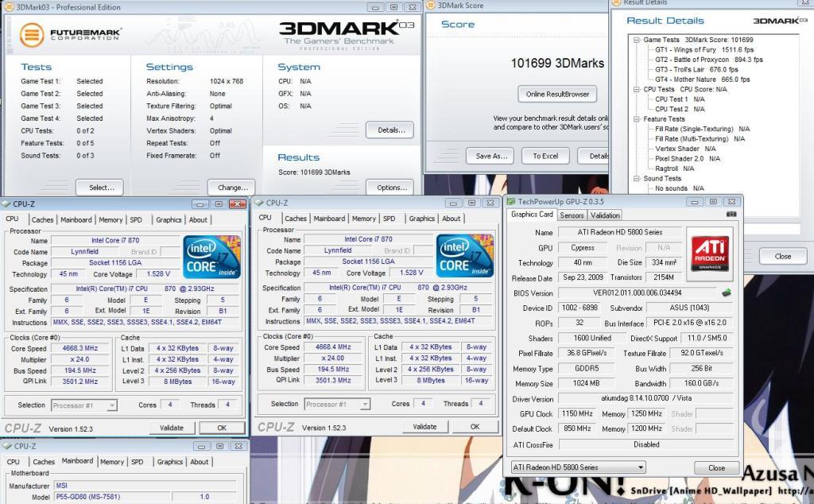This screenshot has width=814, height=504.
Task: Close the Result Details dialog via Close button
Action: [783, 257]
